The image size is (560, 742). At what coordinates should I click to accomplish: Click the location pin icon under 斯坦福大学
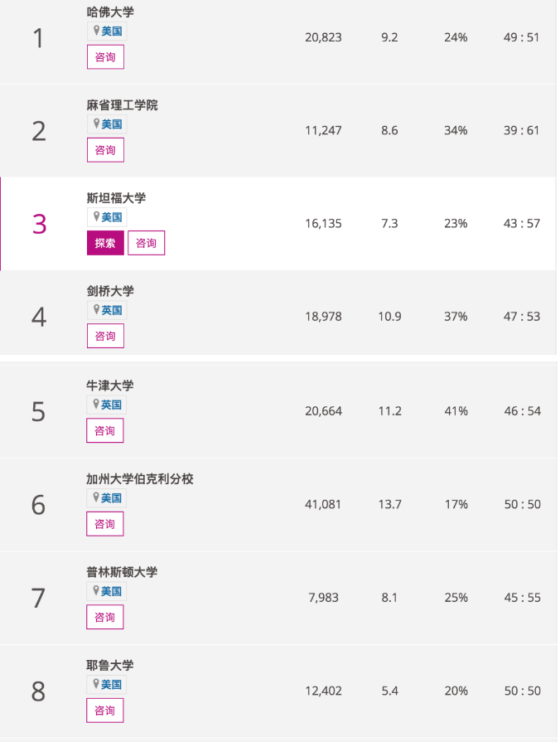click(96, 216)
